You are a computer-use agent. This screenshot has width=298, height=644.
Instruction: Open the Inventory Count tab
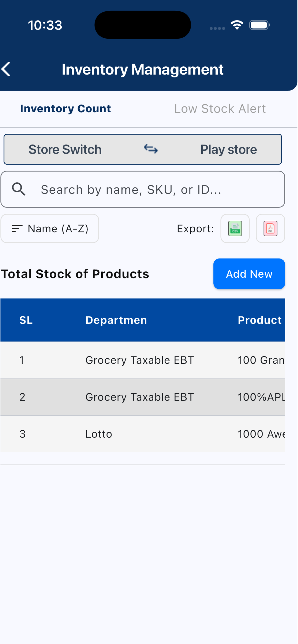coord(66,109)
